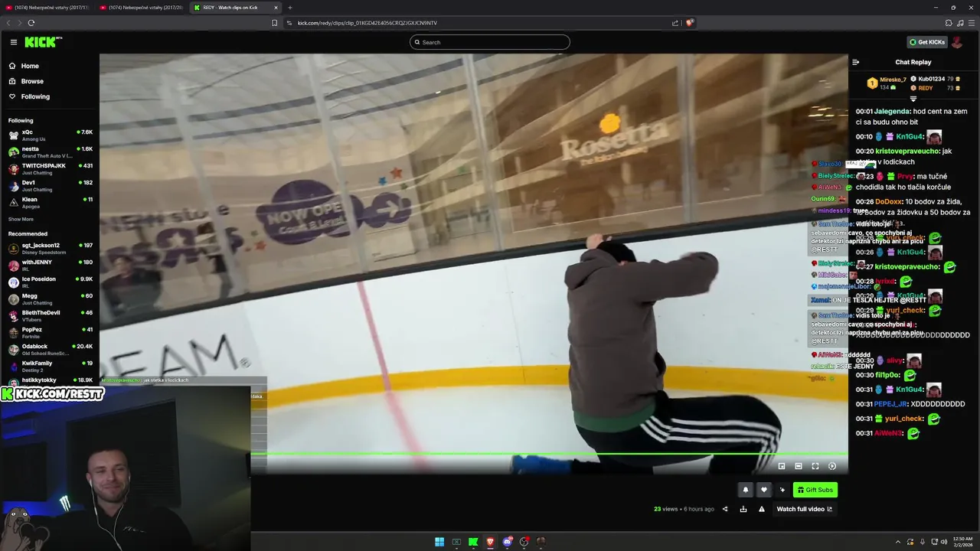The height and width of the screenshot is (551, 980).
Task: Open nestta channel in Following list
Action: click(x=50, y=152)
